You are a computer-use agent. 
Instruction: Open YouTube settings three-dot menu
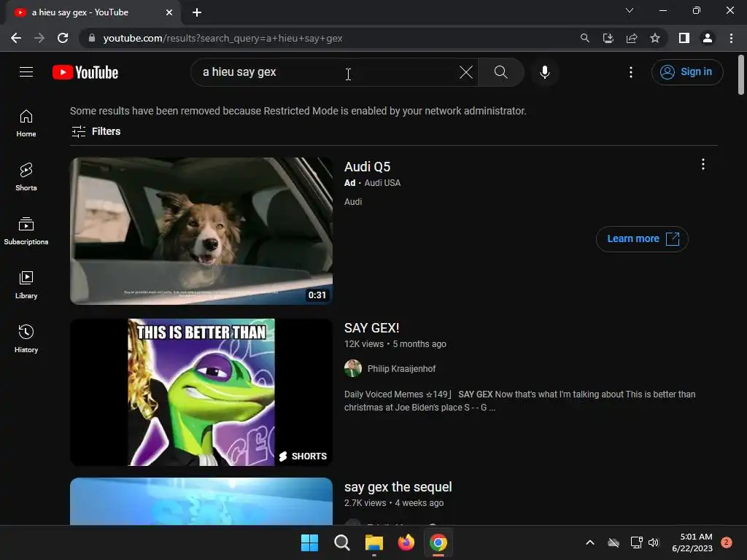pos(631,72)
